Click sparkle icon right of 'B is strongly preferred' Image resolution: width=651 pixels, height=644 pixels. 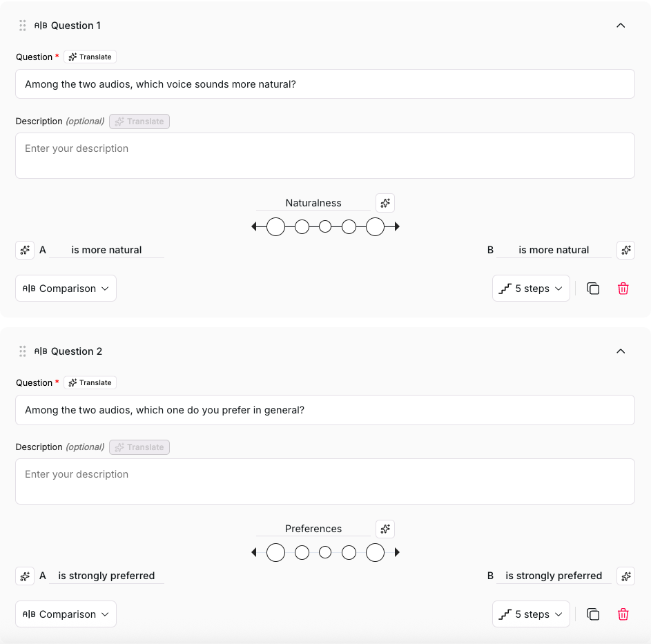pos(625,576)
